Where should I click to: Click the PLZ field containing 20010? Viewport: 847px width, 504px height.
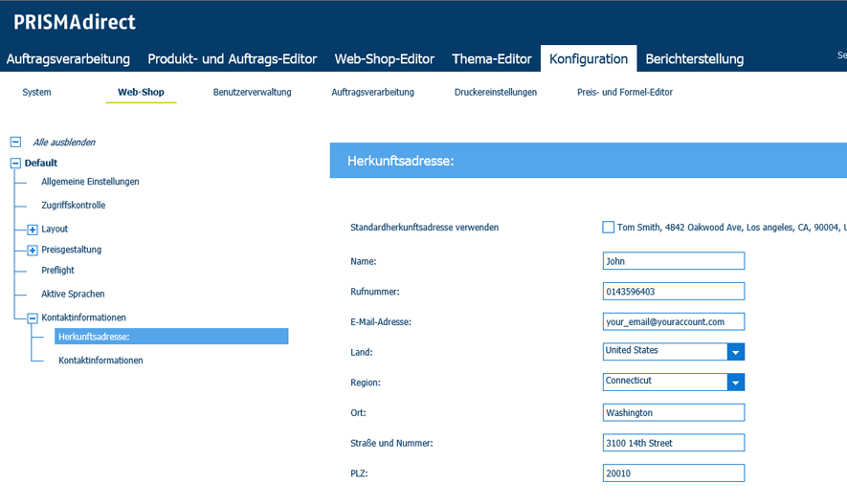674,473
